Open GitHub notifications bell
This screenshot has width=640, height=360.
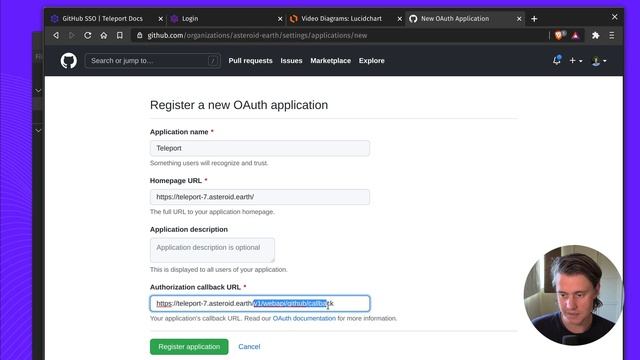pos(556,60)
